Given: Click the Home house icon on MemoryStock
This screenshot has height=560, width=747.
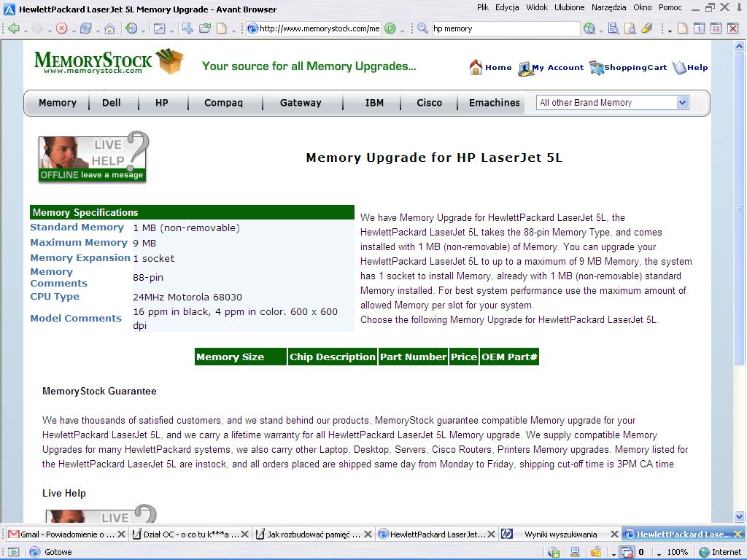Looking at the screenshot, I should point(476,67).
